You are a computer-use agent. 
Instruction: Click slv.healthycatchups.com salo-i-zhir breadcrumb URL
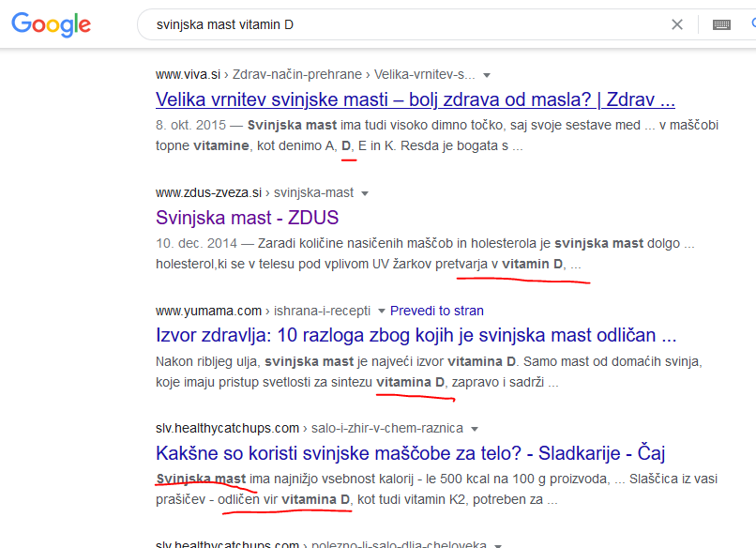pyautogui.click(x=309, y=429)
